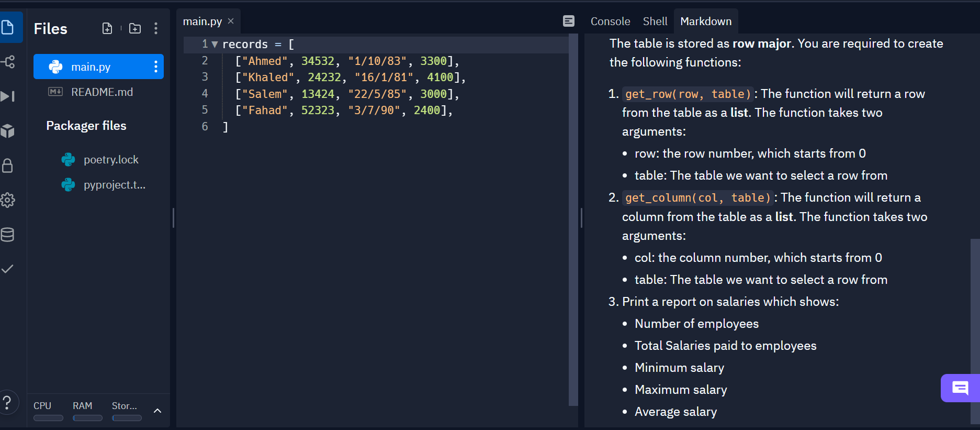Click the "Khaled" string in the code

tap(268, 77)
